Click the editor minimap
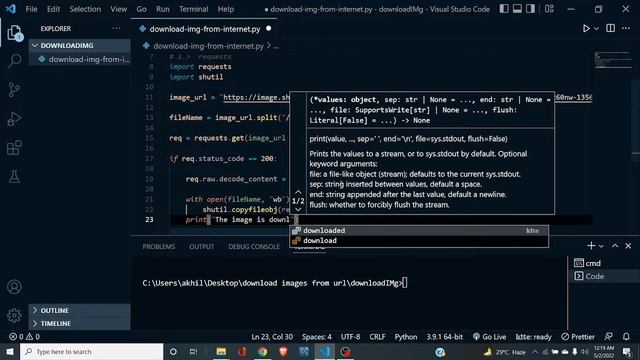Screen dimensions: 640x360 coord(612,60)
